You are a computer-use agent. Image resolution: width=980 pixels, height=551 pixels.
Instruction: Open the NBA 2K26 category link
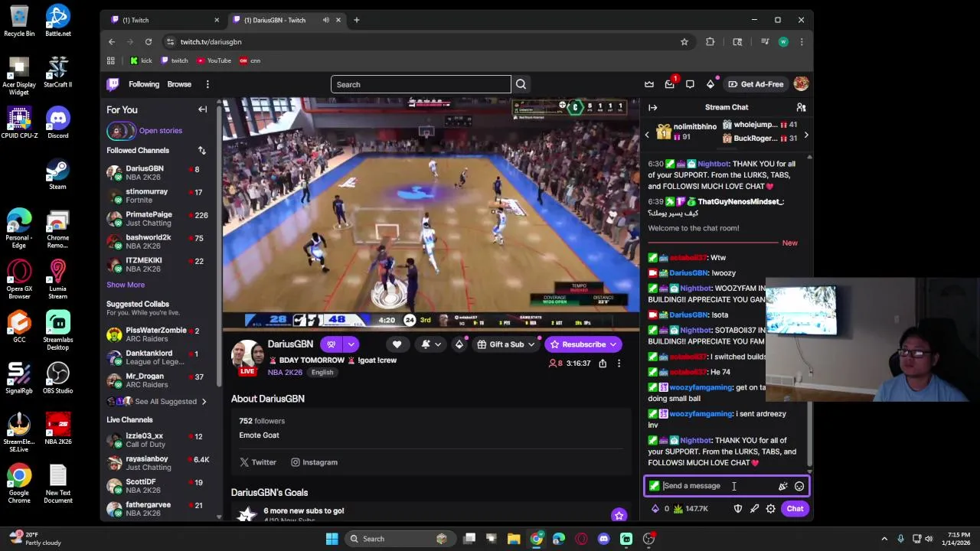285,373
